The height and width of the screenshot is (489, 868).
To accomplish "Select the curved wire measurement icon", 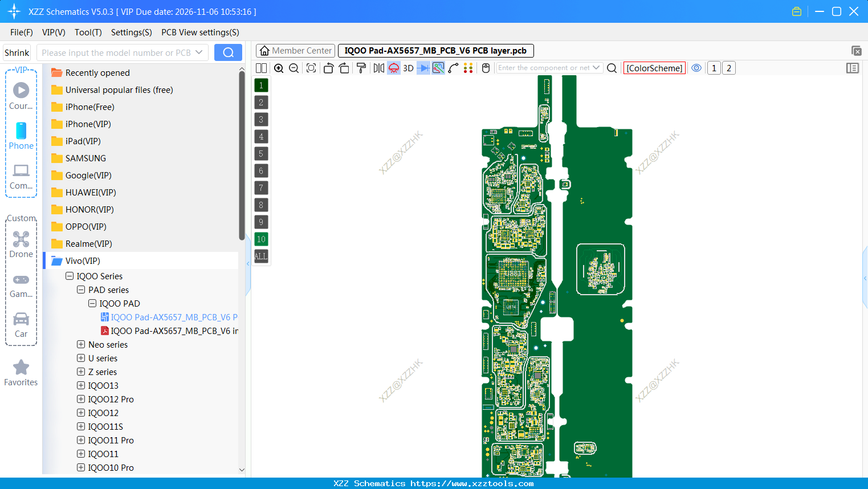I will [x=454, y=68].
